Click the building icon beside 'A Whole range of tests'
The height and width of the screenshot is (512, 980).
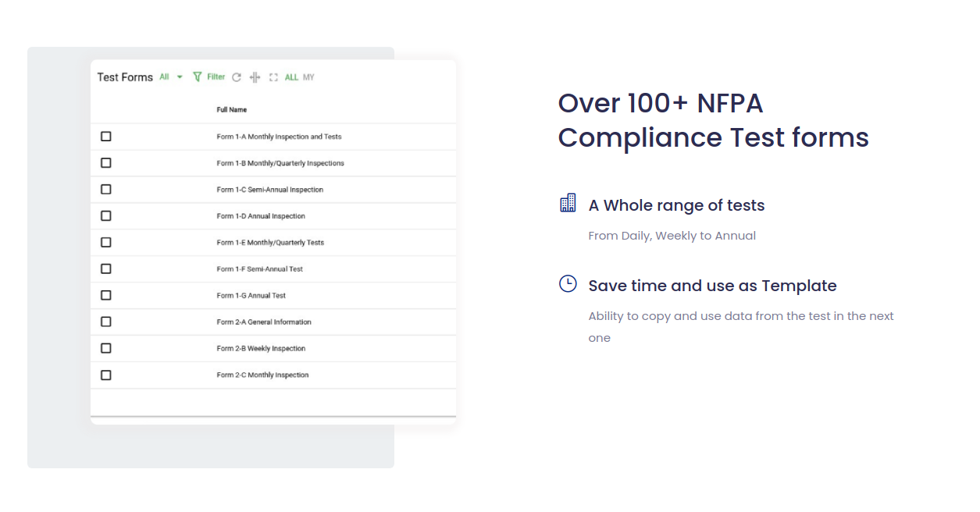point(568,203)
